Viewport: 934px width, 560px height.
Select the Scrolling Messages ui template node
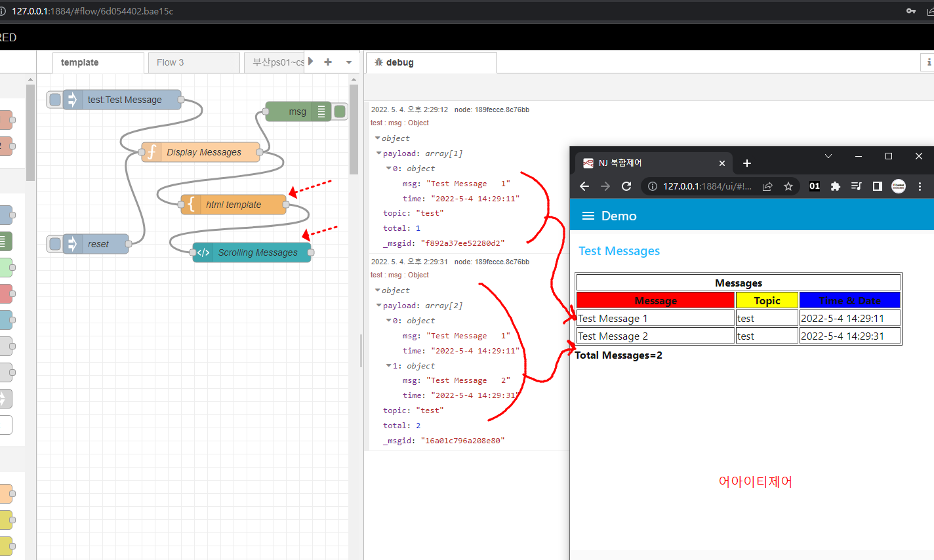252,252
